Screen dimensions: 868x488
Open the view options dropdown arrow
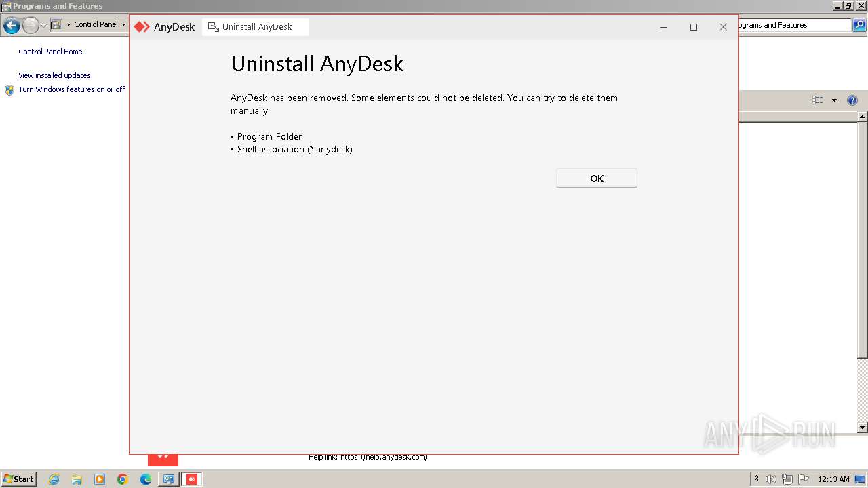click(834, 100)
